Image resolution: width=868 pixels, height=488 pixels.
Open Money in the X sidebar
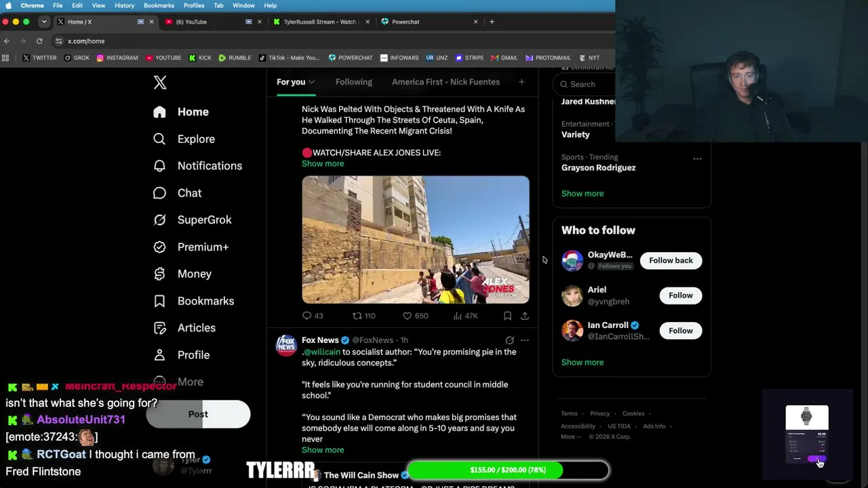[x=182, y=274]
